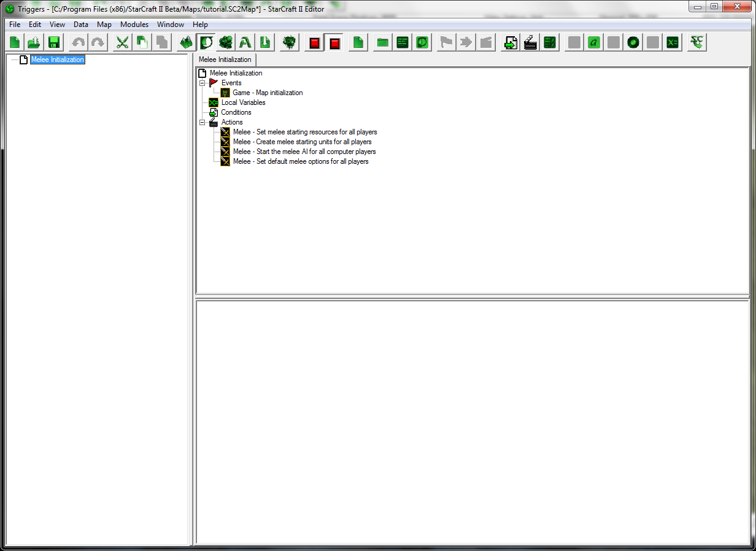This screenshot has width=756, height=551.
Task: Open the Import module down-arrow icon
Action: 265,42
